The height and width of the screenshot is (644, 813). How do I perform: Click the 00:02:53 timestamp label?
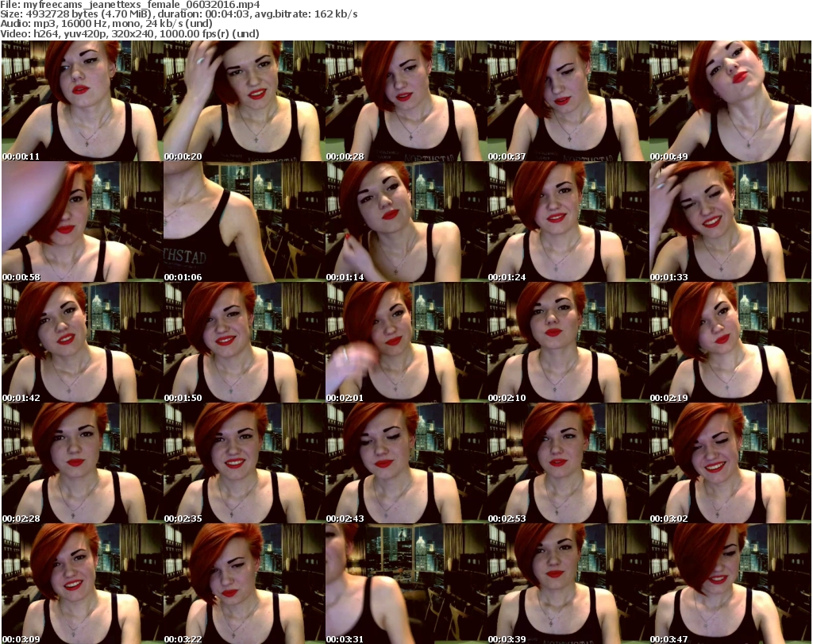[x=507, y=519]
